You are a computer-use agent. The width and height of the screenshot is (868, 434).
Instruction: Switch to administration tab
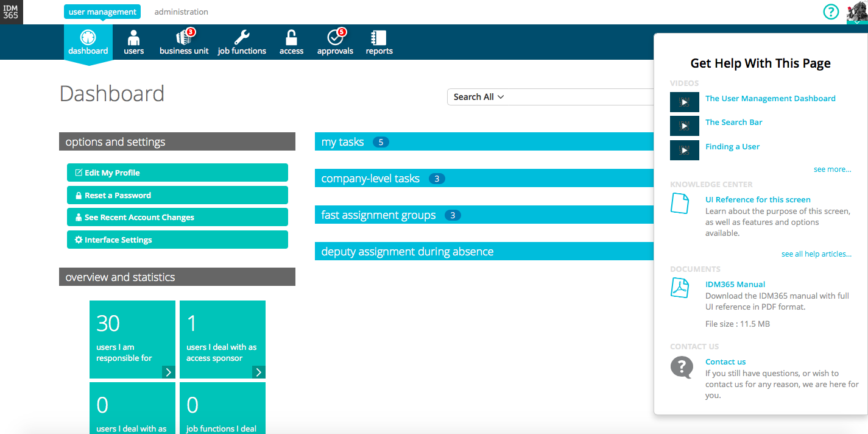[181, 12]
